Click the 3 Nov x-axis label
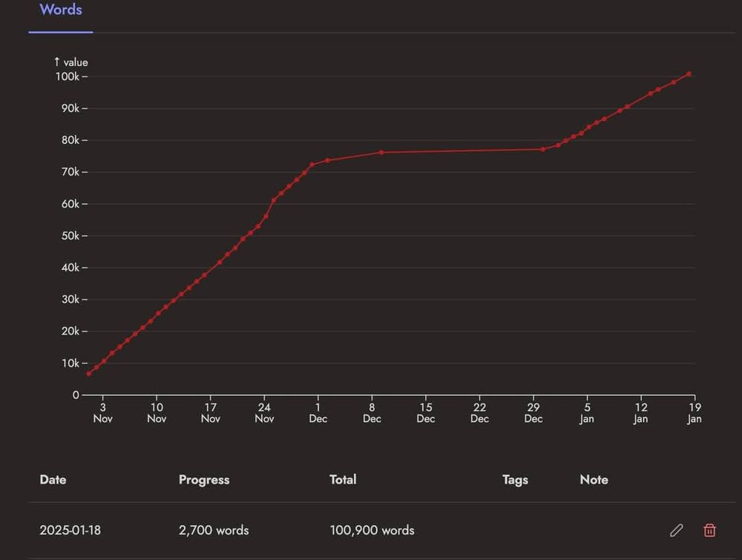The image size is (742, 560). (x=102, y=413)
